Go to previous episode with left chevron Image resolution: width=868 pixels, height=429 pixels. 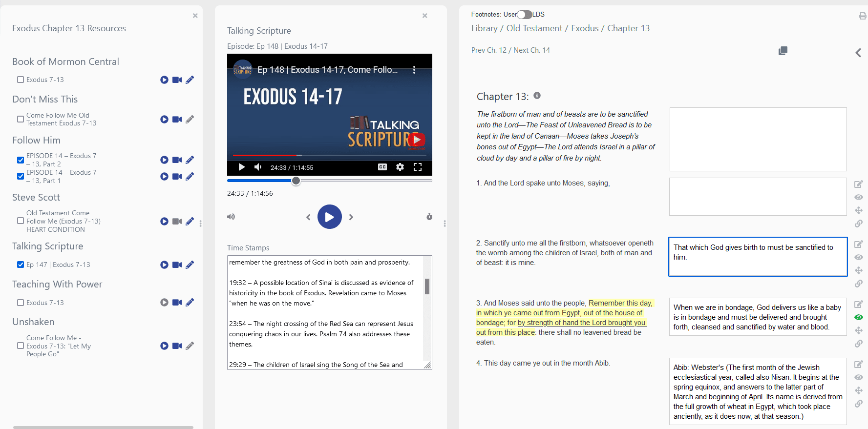308,217
